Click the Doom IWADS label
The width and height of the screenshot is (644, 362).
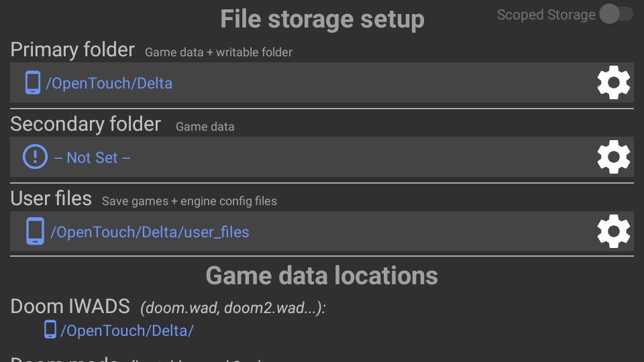[x=70, y=306]
